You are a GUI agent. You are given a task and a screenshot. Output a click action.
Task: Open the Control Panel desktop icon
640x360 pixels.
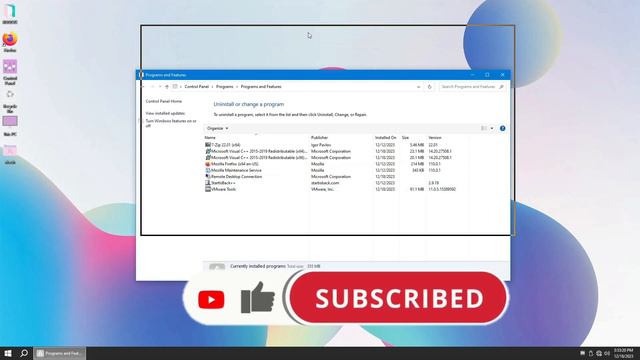tap(10, 72)
